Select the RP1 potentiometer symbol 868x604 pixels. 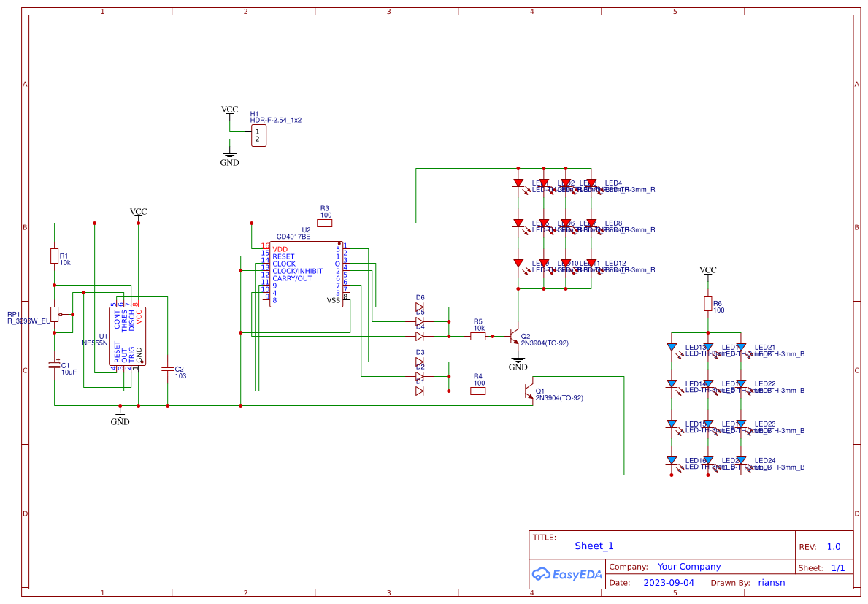(55, 314)
